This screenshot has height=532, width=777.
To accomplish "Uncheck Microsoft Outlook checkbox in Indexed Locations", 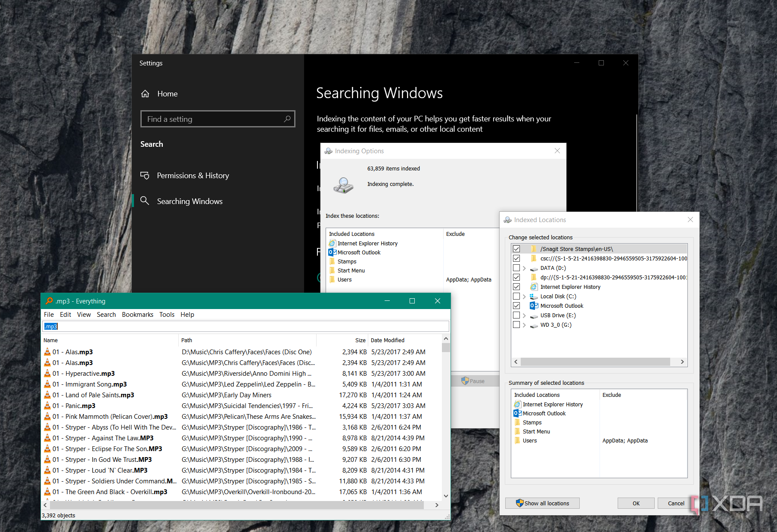I will (x=516, y=306).
